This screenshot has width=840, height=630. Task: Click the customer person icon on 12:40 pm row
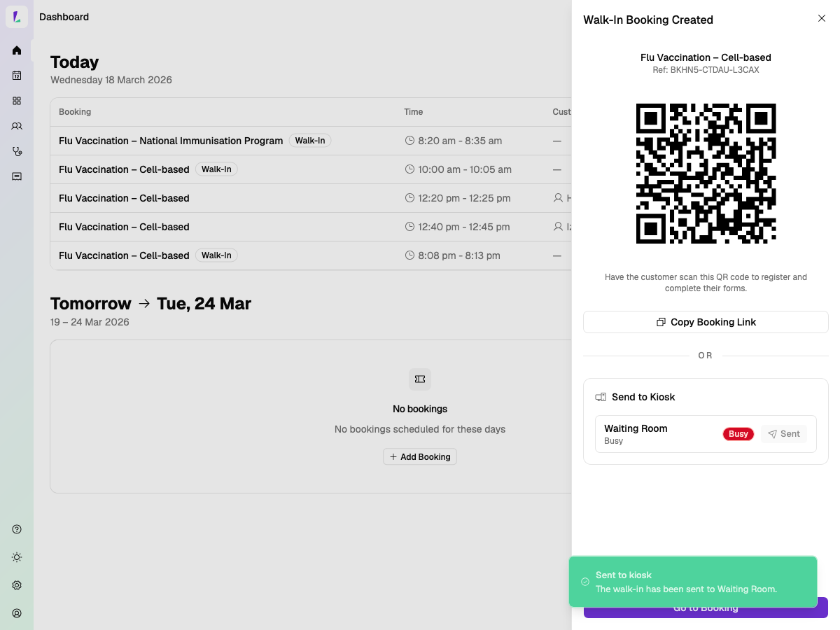pos(558,227)
